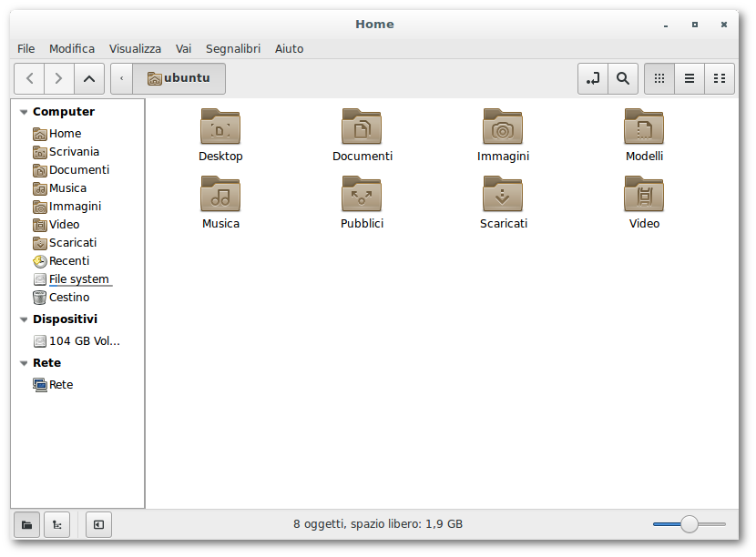The image size is (756, 557).
Task: Switch to list view mode
Action: pos(690,78)
